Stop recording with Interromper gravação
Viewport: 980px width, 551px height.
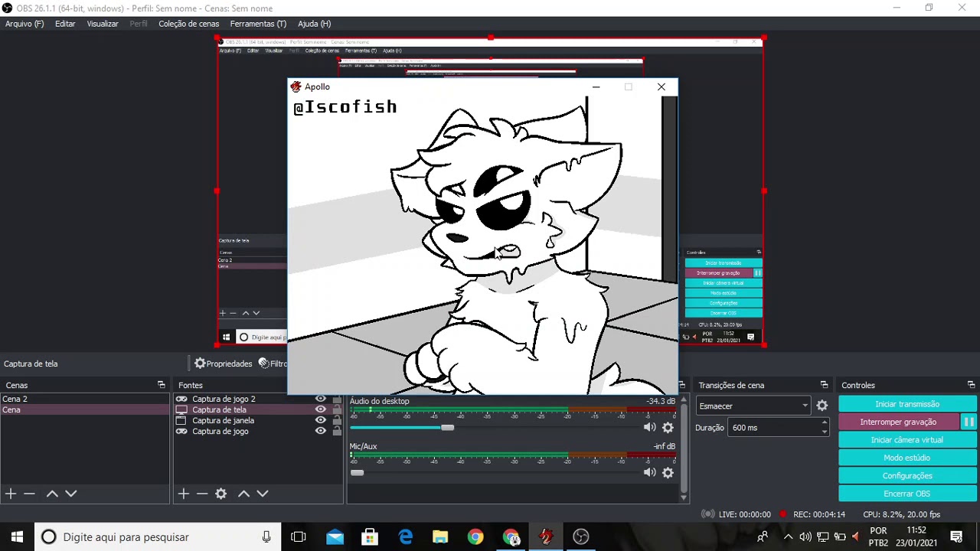tap(898, 422)
